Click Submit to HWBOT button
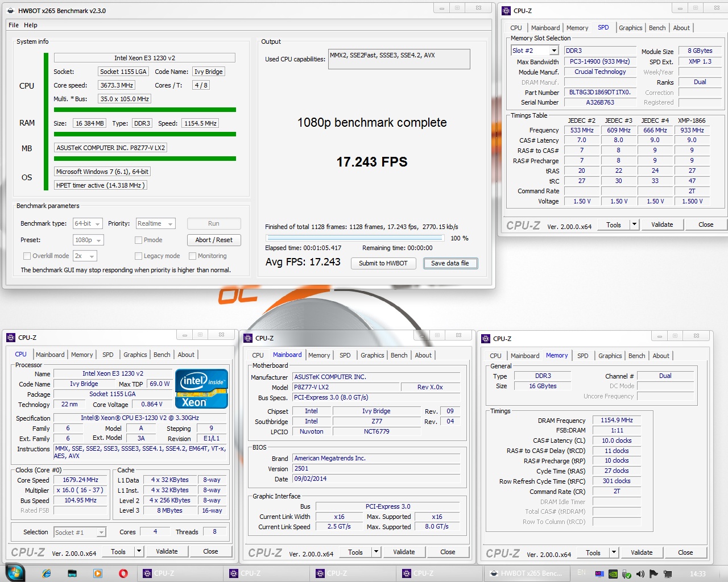The width and height of the screenshot is (728, 582). 383,263
